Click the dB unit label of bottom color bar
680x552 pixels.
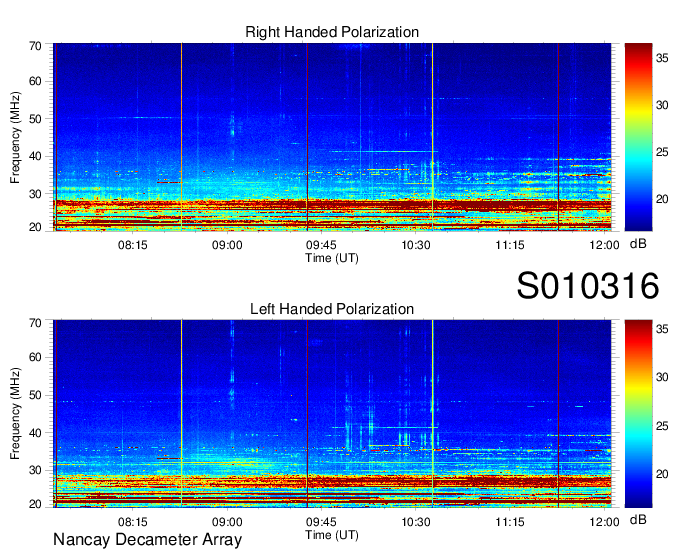click(x=638, y=520)
